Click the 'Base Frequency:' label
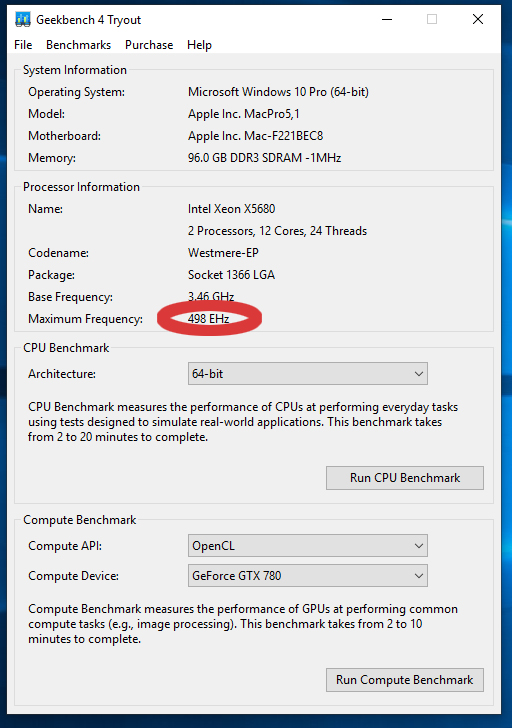The height and width of the screenshot is (728, 512). point(70,297)
